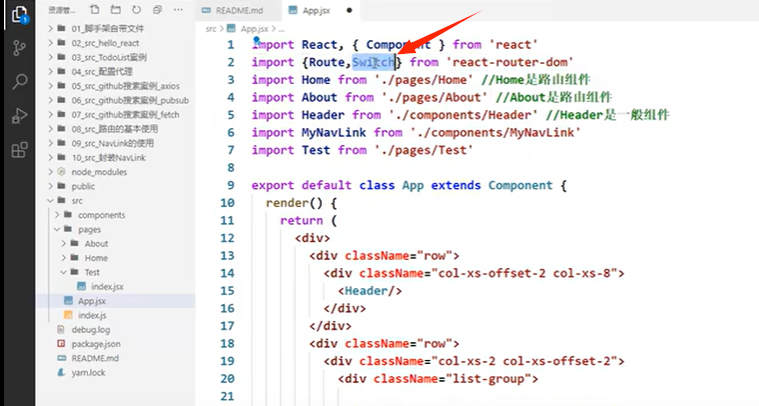Click the New Folder icon in explorer header
Screen dimensions: 759x406
coord(115,10)
